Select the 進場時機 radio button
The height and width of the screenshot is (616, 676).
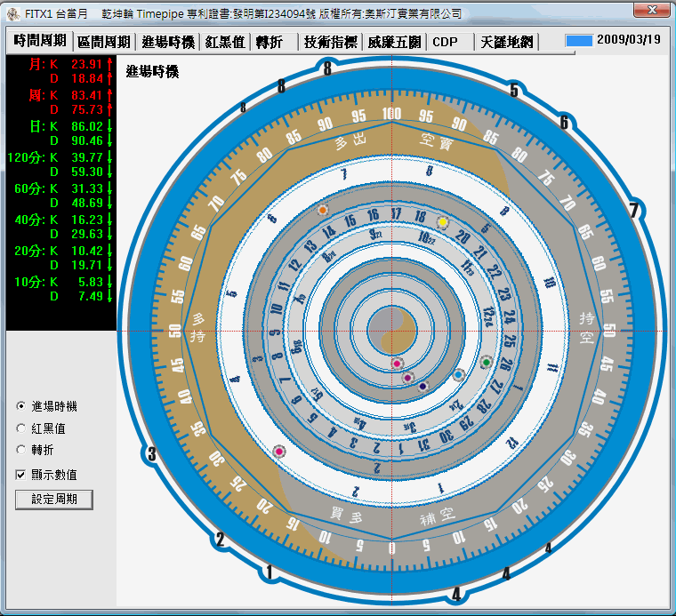pyautogui.click(x=20, y=406)
